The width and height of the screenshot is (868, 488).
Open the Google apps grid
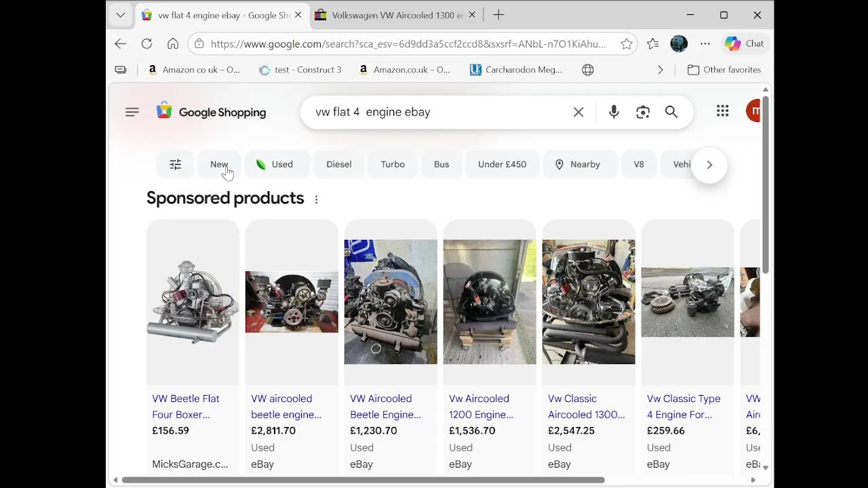point(723,111)
